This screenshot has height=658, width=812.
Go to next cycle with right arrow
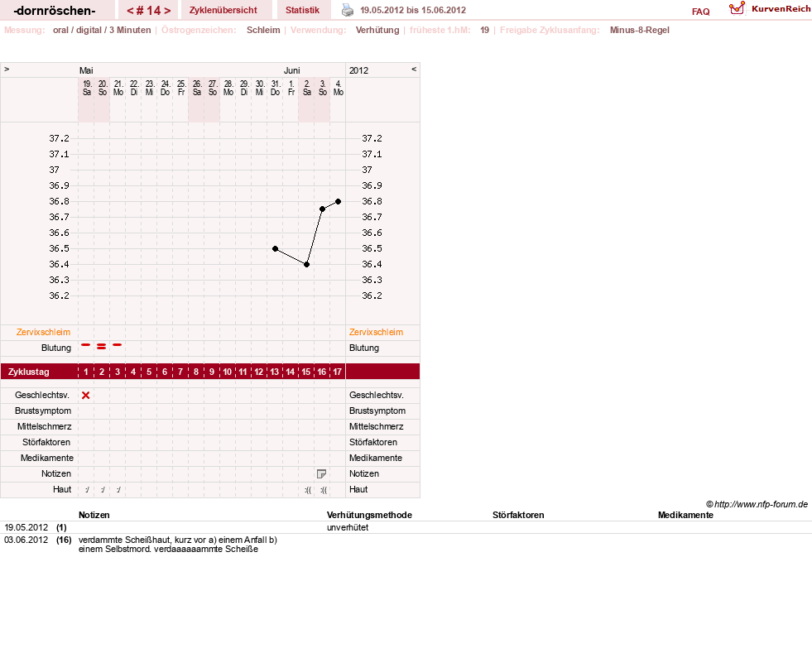tap(167, 11)
